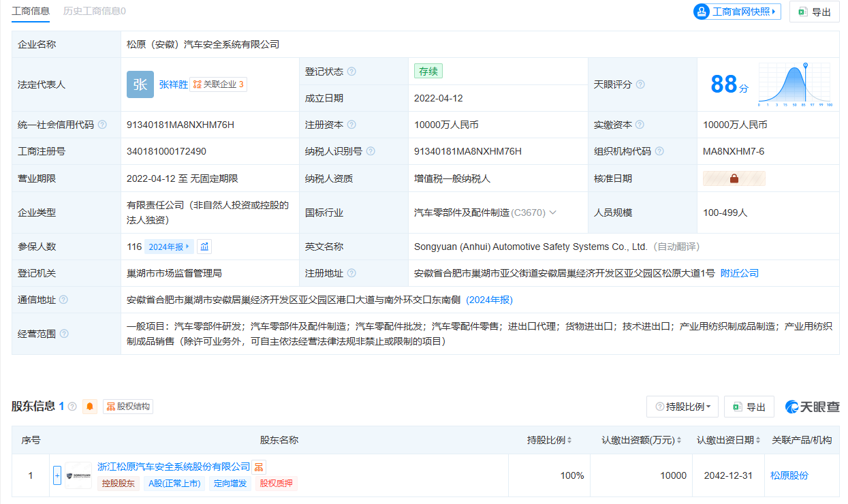Image resolution: width=848 pixels, height=504 pixels.
Task: Click the 附近公司 link
Action: coord(739,273)
